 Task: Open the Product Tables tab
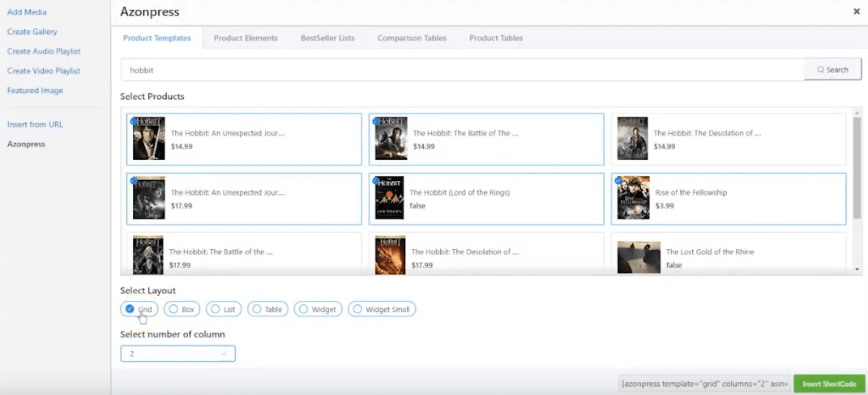[x=496, y=38]
